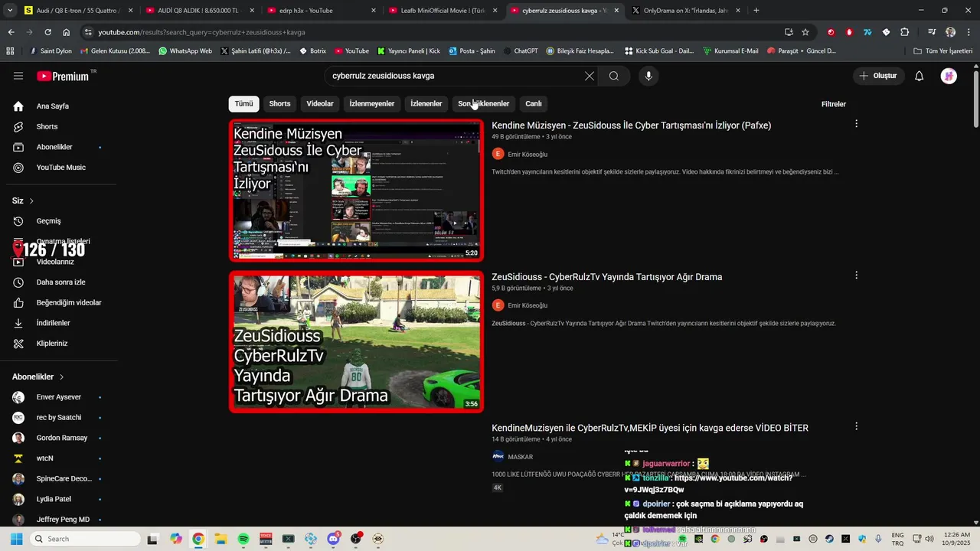The image size is (980, 551).
Task: Open more options for Kendine Müzisyen video
Action: pos(856,124)
